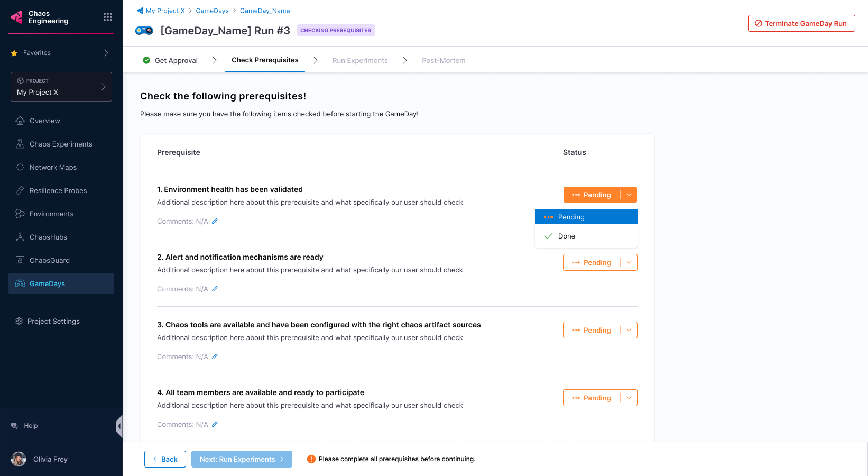This screenshot has height=476, width=868.
Task: Open the My Project X project selector
Action: 61,87
